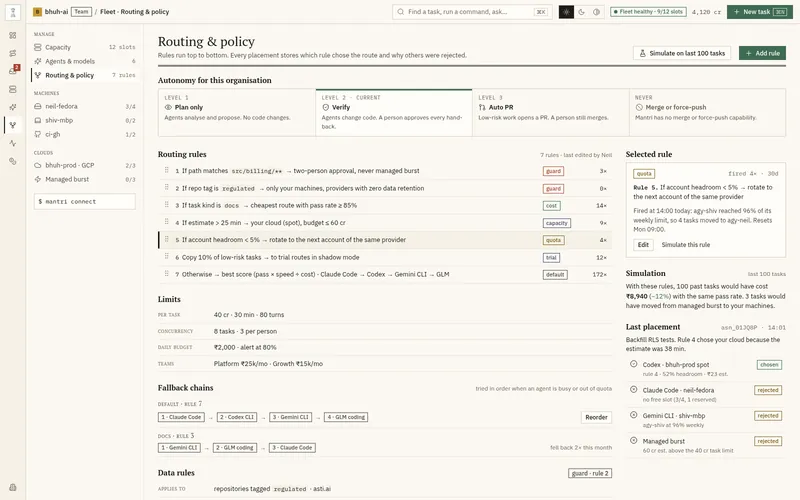Open shiv-mbp machine in sidebar
Viewport: 800px width, 500px height.
85,120
